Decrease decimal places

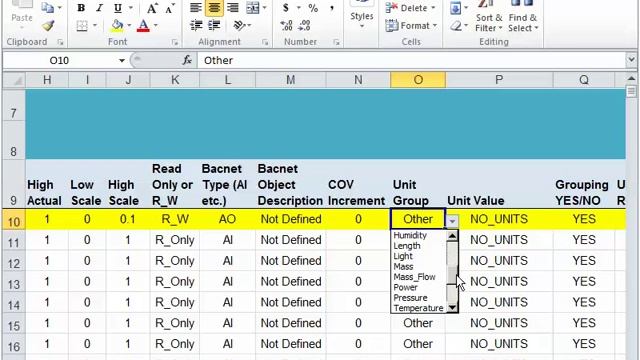(304, 26)
